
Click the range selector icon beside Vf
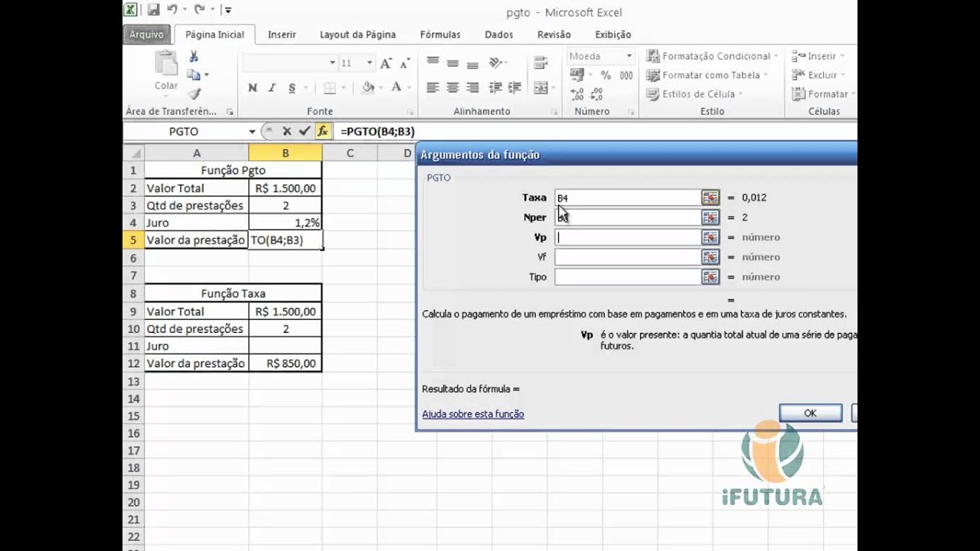[710, 257]
